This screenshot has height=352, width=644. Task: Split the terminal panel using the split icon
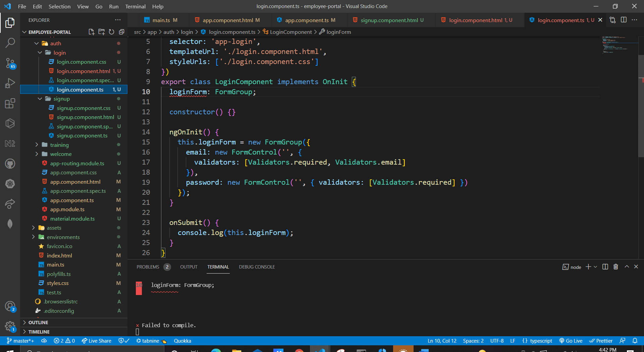[605, 267]
